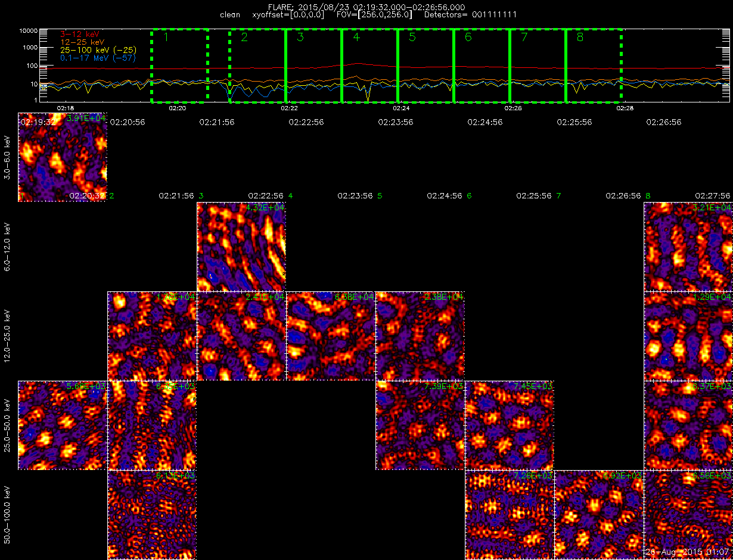This screenshot has width=733, height=560.
Task: Click the 25.0-50.0 keV row label
Action: pyautogui.click(x=8, y=426)
